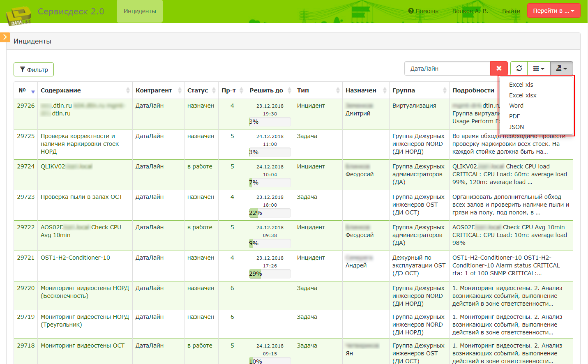Toggle the export dropdown button

coord(561,69)
